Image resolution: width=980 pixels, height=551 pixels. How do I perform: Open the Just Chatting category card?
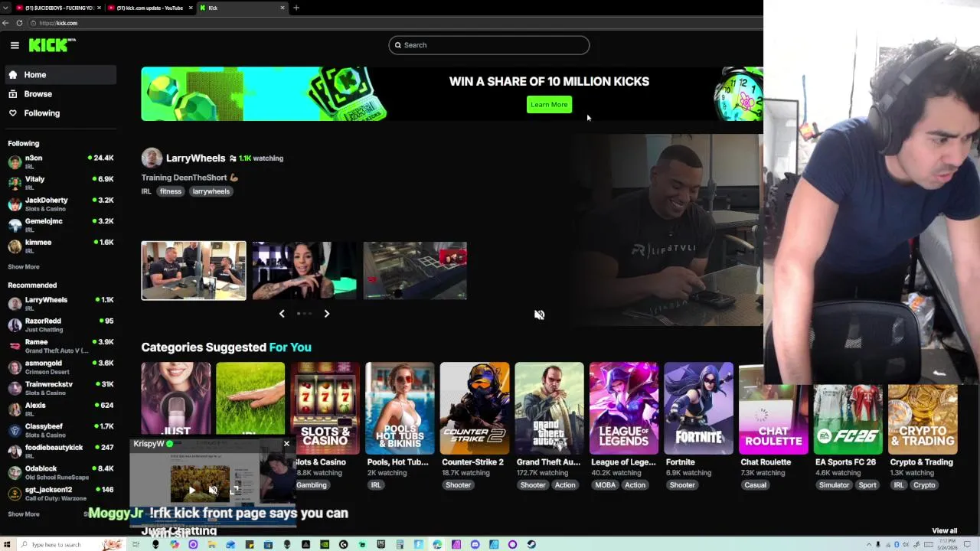[x=176, y=399]
